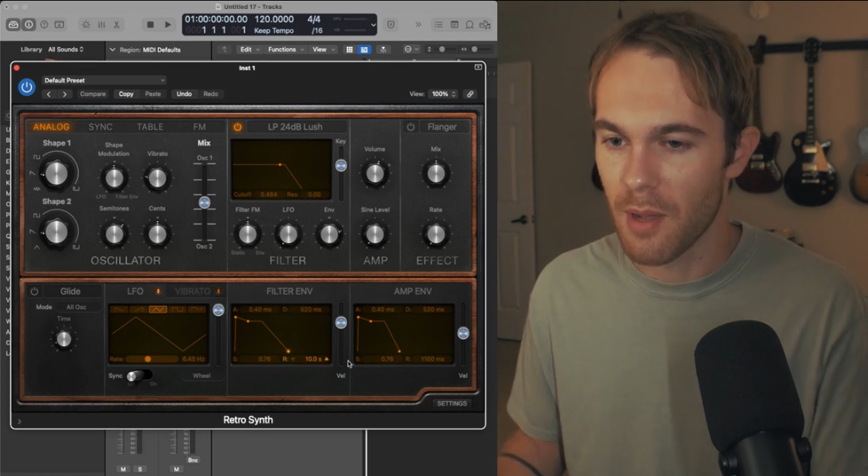Stop playback with the Stop button
Viewport: 868px width, 476px height.
[150, 25]
